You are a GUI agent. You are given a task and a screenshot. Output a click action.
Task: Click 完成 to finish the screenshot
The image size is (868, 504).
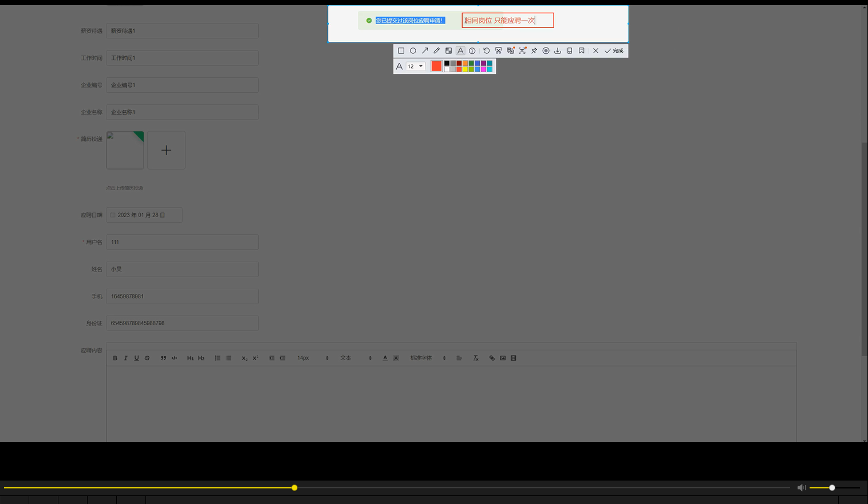[x=614, y=51]
